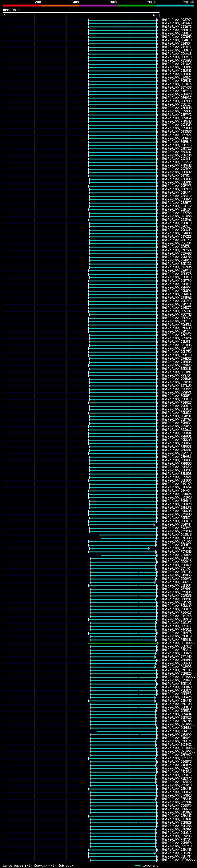Click the UniRef100_C6EVF9 label

point(177,57)
